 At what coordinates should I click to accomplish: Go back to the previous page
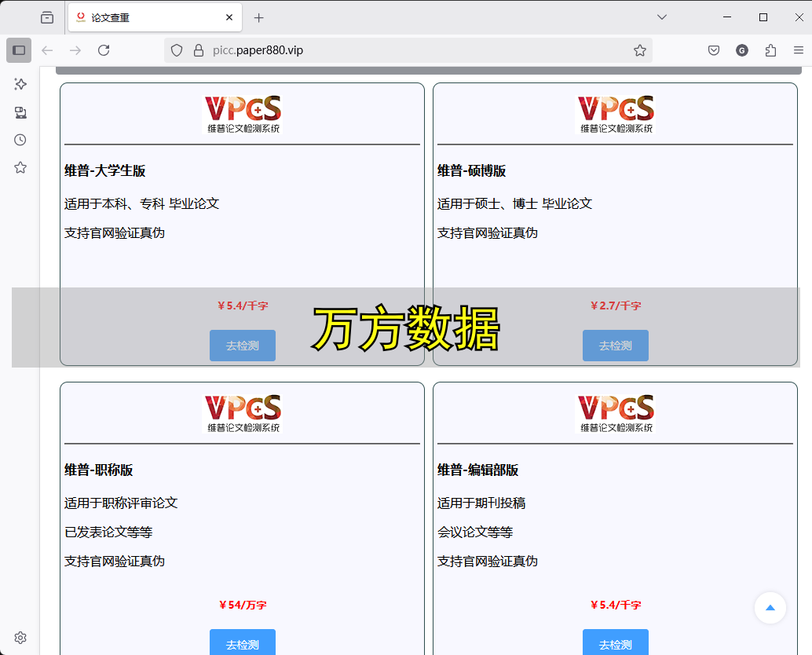point(47,50)
